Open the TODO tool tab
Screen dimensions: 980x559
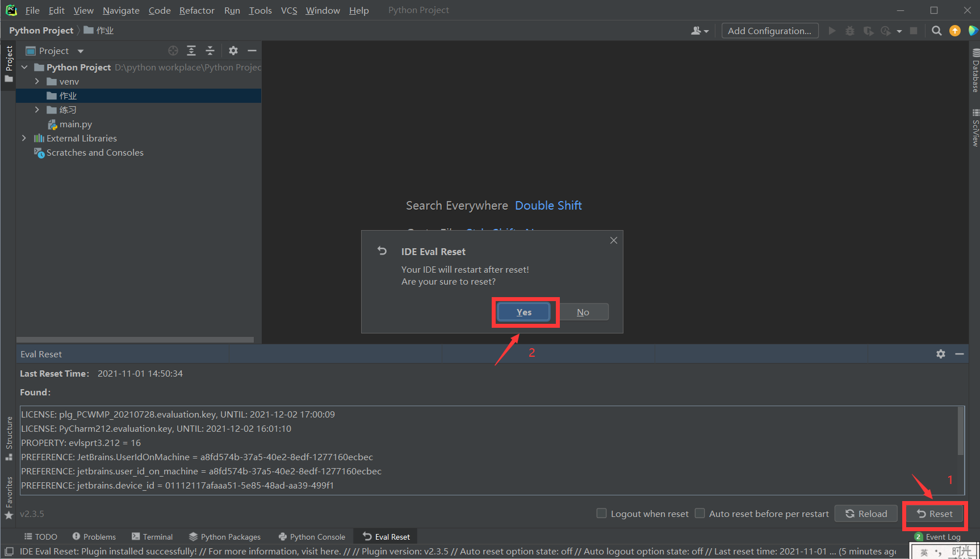(x=40, y=537)
